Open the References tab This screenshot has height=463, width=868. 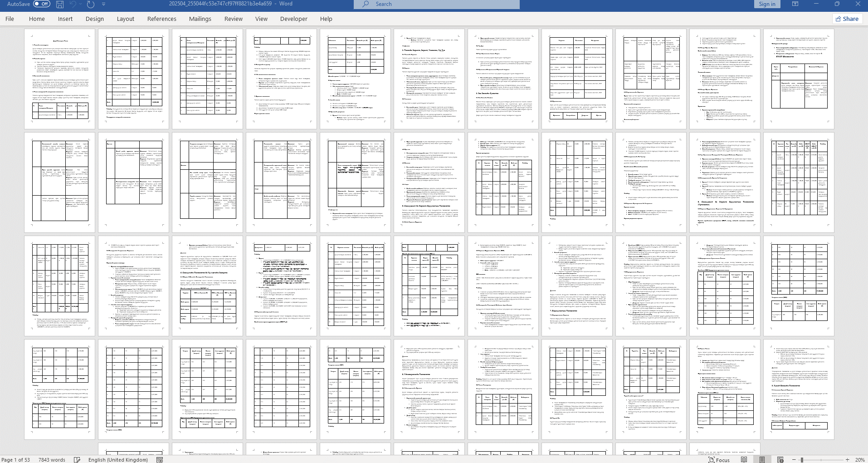[x=162, y=19]
